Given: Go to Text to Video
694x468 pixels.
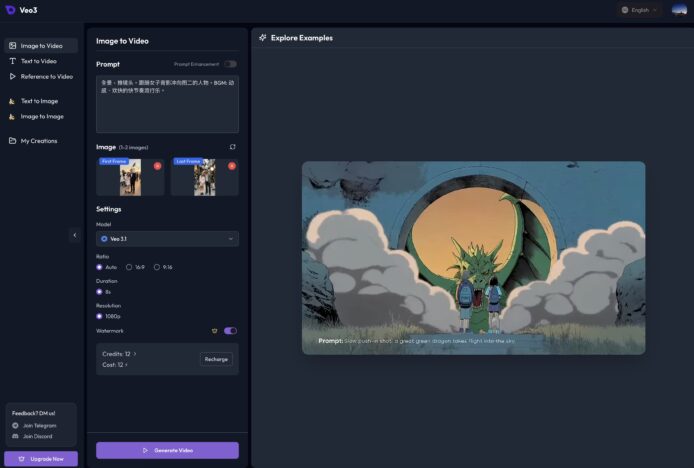Looking at the screenshot, I should (39, 61).
